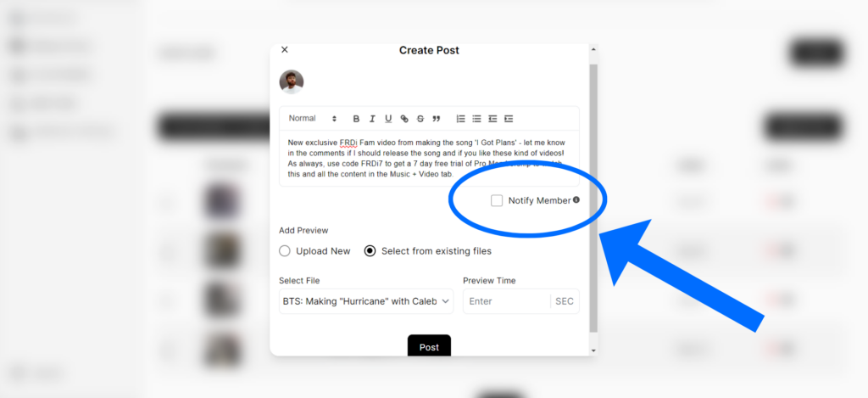Increase indent in the editor
Viewport: 868px width, 398px height.
click(x=509, y=119)
